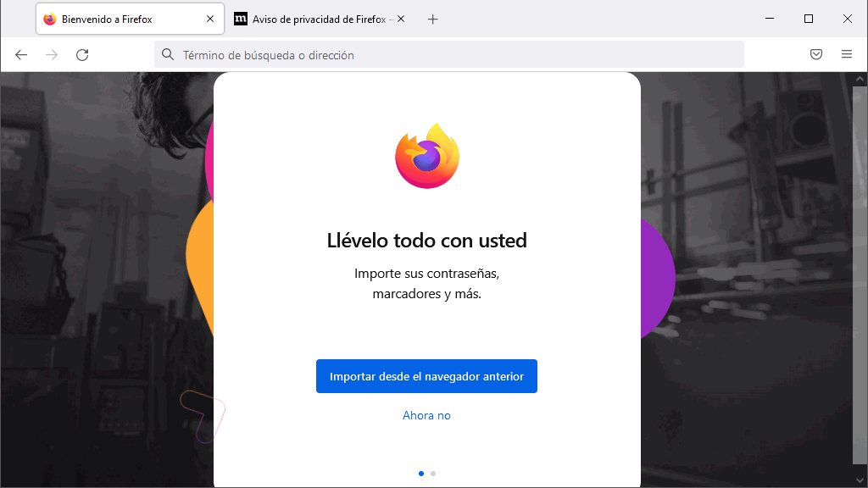Select the second pagination dot
The height and width of the screenshot is (488, 868).
click(433, 474)
